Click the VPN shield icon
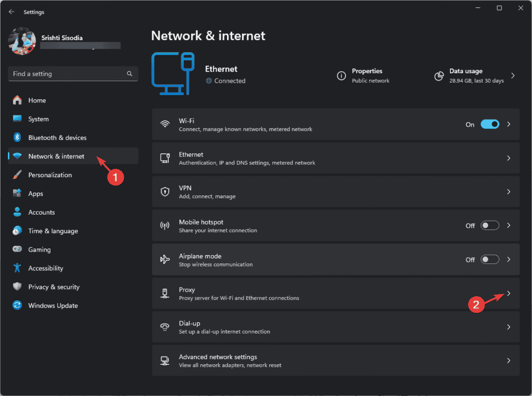Viewport: 532px width, 396px height. pyautogui.click(x=165, y=192)
